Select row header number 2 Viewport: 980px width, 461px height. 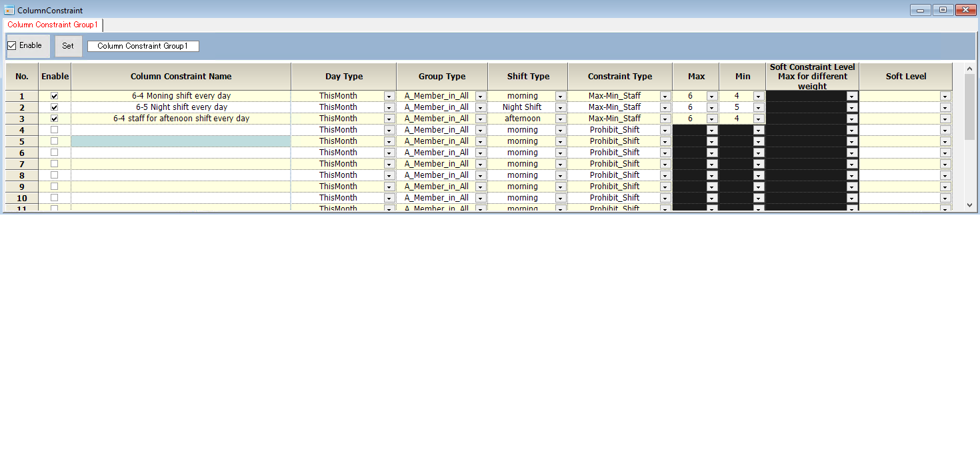pos(22,107)
